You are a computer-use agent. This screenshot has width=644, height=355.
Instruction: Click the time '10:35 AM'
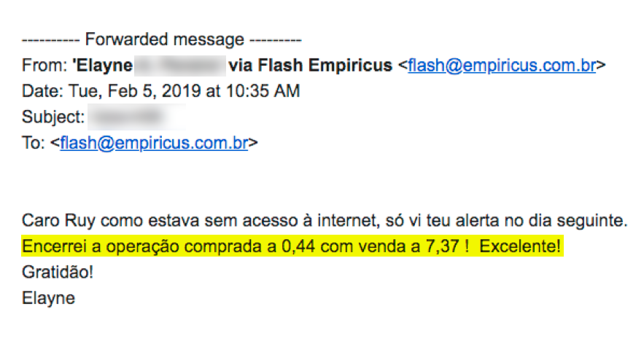pyautogui.click(x=263, y=91)
